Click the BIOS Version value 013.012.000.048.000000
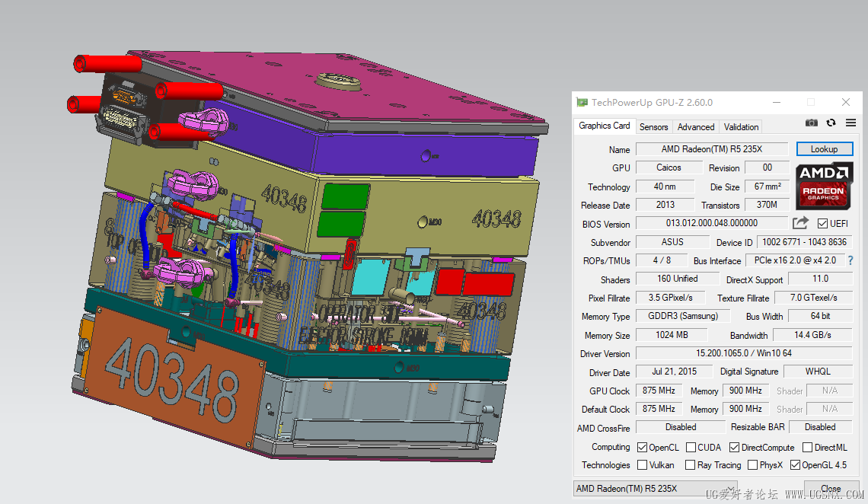The image size is (868, 504). (x=712, y=223)
